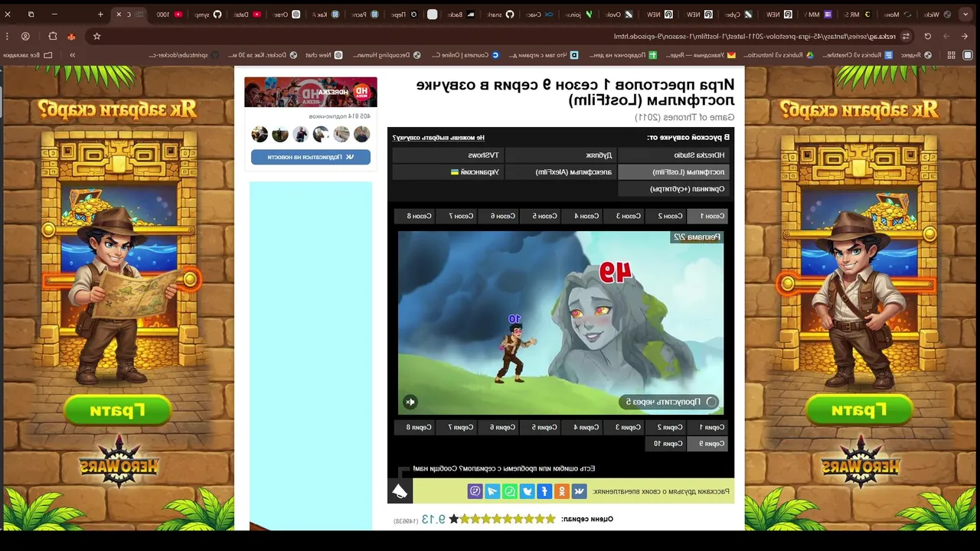Expand the bookmarks overflow chevron
The image size is (980, 551).
[73, 55]
